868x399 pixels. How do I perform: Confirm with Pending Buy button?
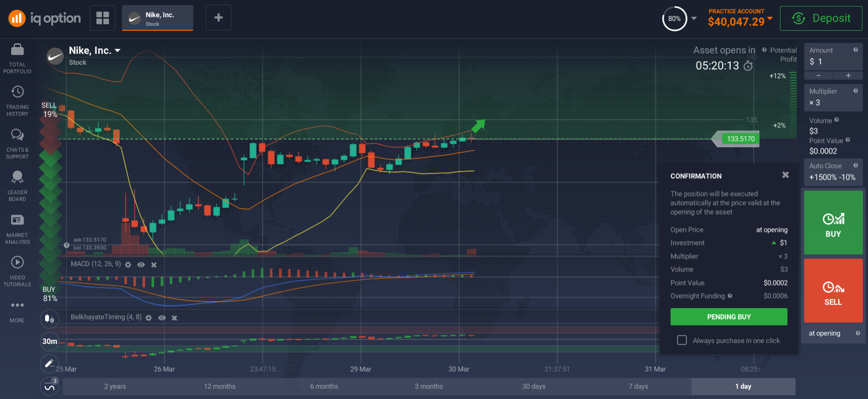coord(729,317)
